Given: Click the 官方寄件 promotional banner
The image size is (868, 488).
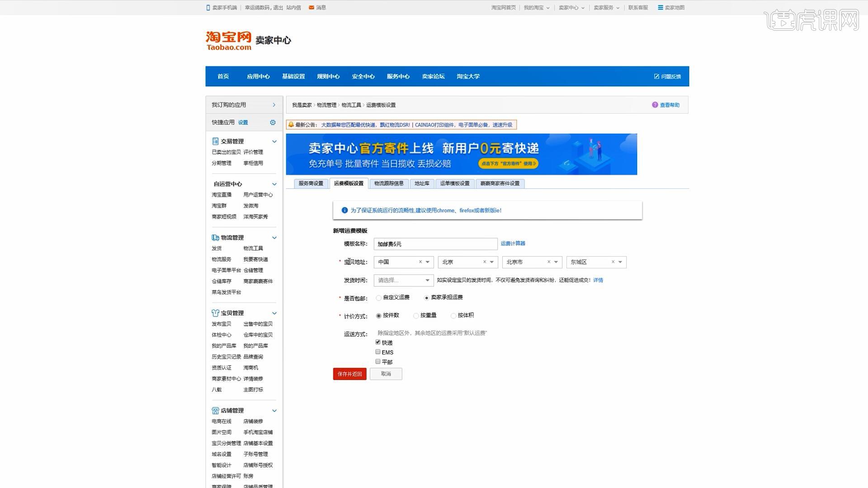Looking at the screenshot, I should 461,154.
